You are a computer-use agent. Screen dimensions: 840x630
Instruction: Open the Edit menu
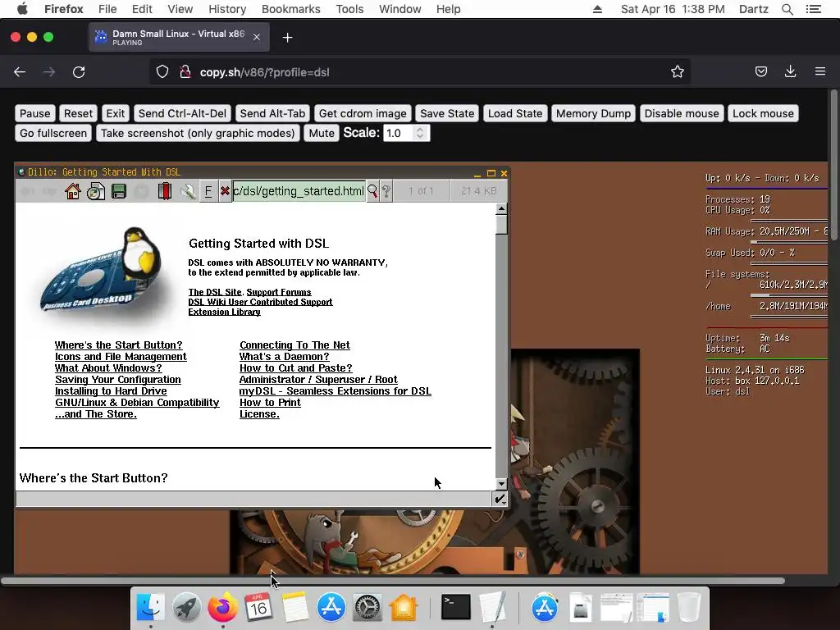tap(142, 9)
